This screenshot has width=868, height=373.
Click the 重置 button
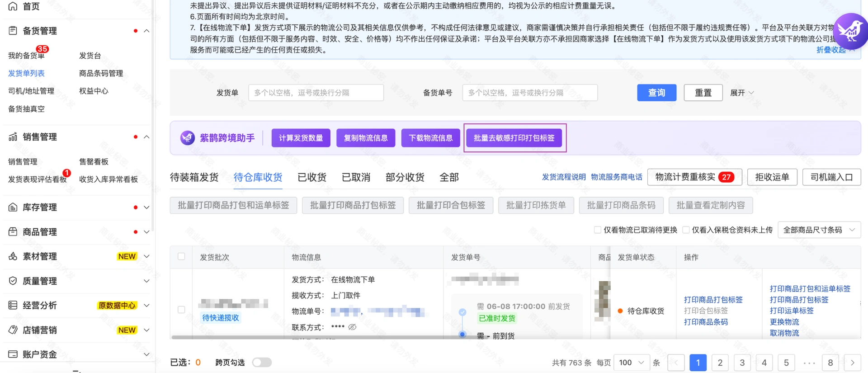[x=703, y=93]
